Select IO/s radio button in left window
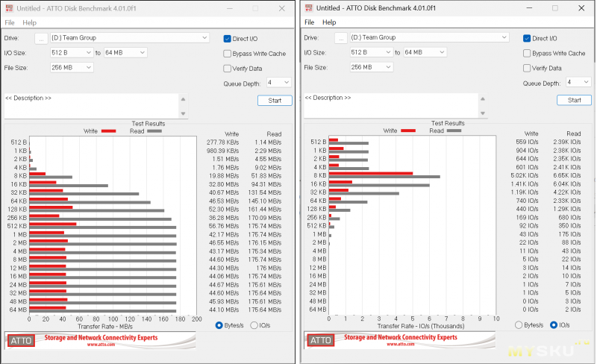Image resolution: width=597 pixels, height=364 pixels. (254, 325)
